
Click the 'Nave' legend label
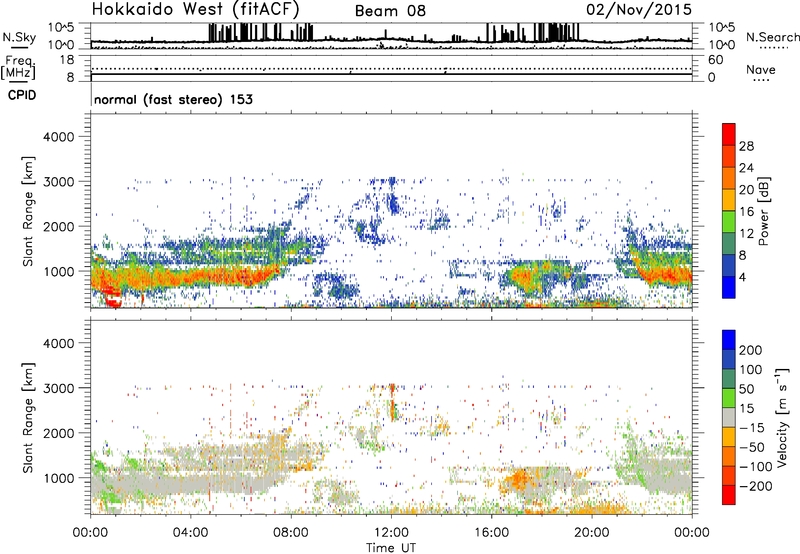click(761, 70)
